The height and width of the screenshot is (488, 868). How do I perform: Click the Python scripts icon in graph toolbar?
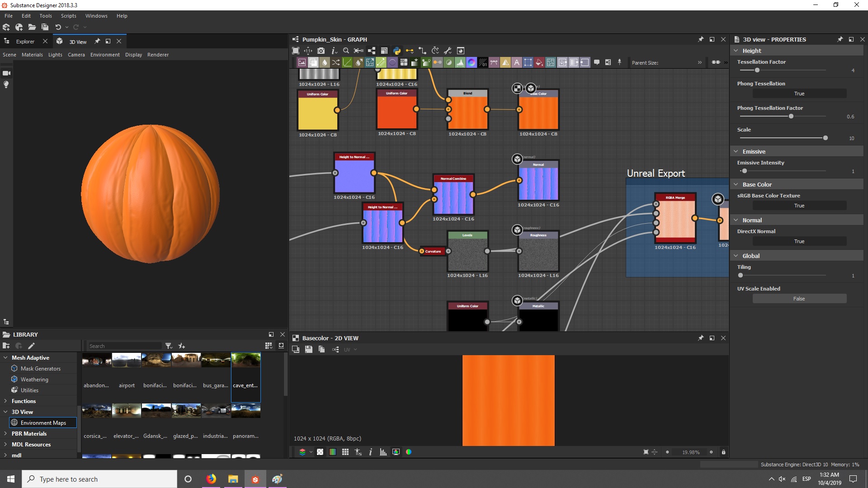click(397, 51)
